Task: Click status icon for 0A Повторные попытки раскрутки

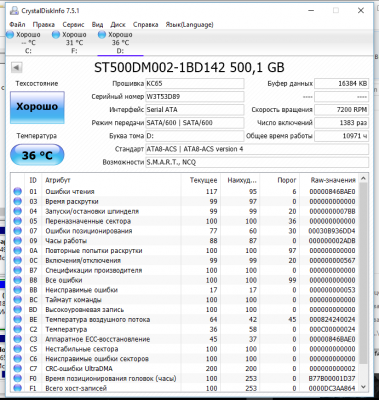Action: click(x=17, y=251)
